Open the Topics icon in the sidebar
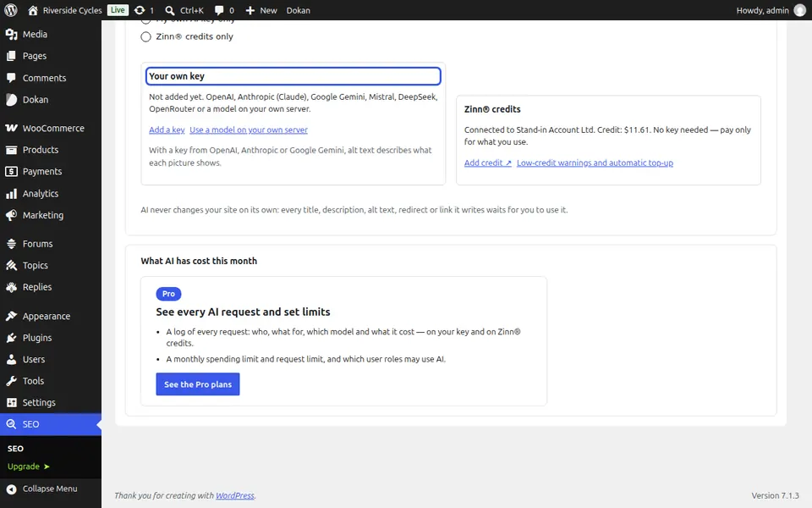 tap(11, 265)
